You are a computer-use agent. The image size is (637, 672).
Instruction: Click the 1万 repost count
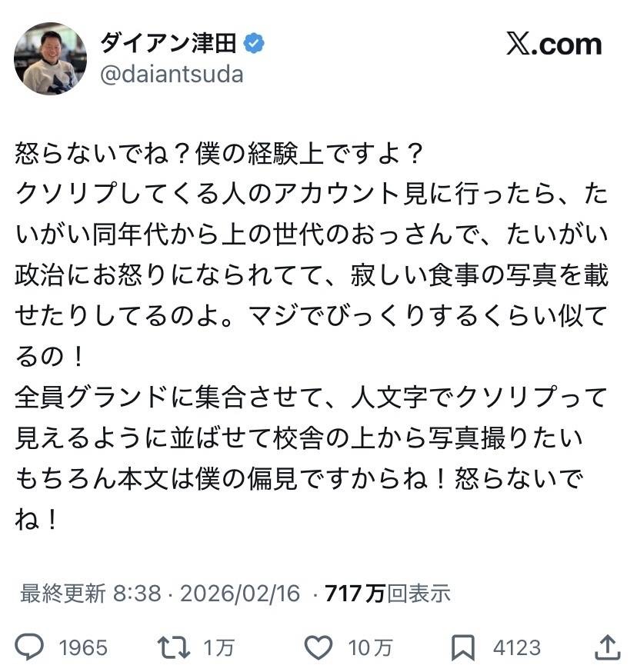click(x=218, y=648)
